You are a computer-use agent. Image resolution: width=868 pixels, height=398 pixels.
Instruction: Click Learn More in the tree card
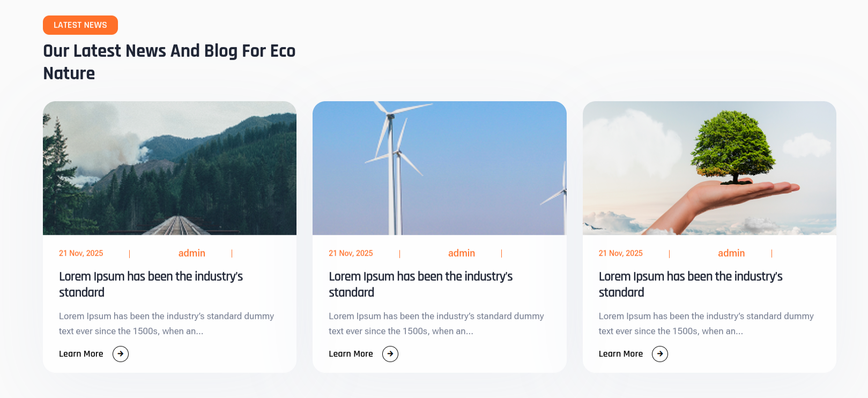tap(621, 354)
